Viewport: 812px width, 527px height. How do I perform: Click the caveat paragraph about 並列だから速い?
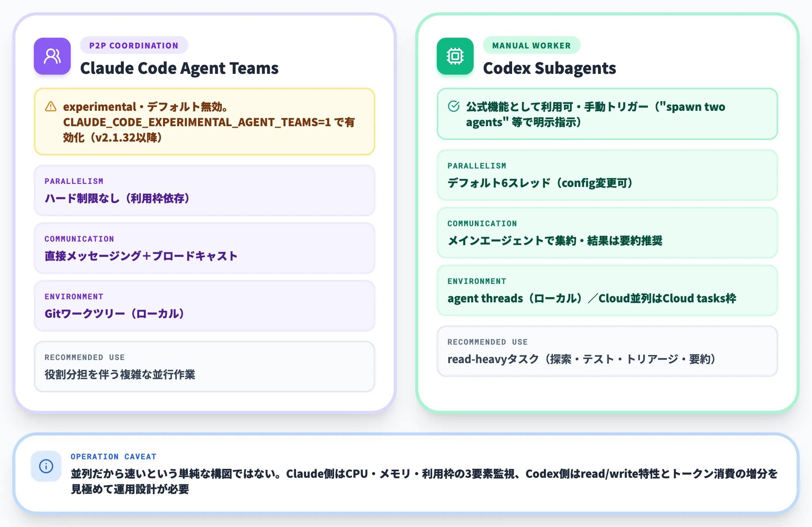pos(424,481)
